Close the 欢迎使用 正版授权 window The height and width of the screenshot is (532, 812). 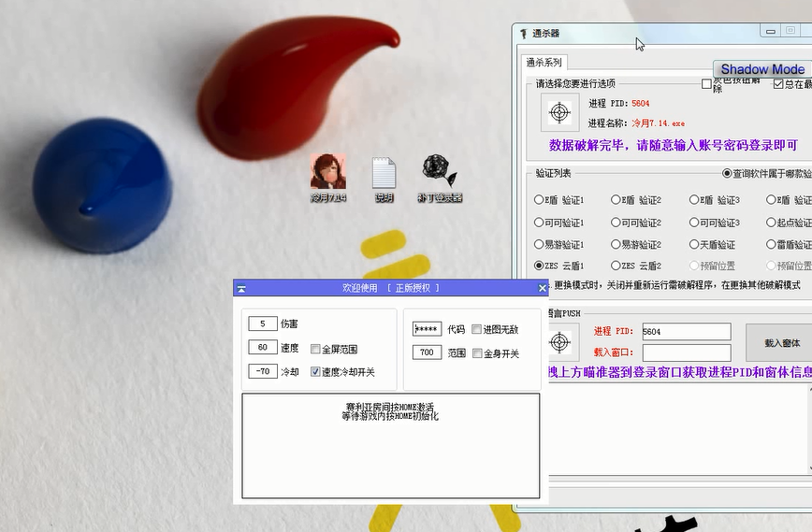tap(543, 288)
